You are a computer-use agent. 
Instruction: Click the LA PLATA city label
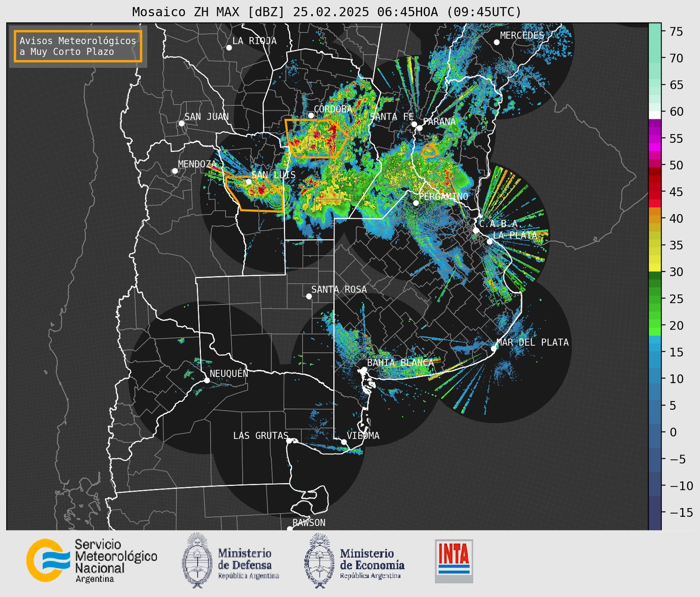pos(515,235)
